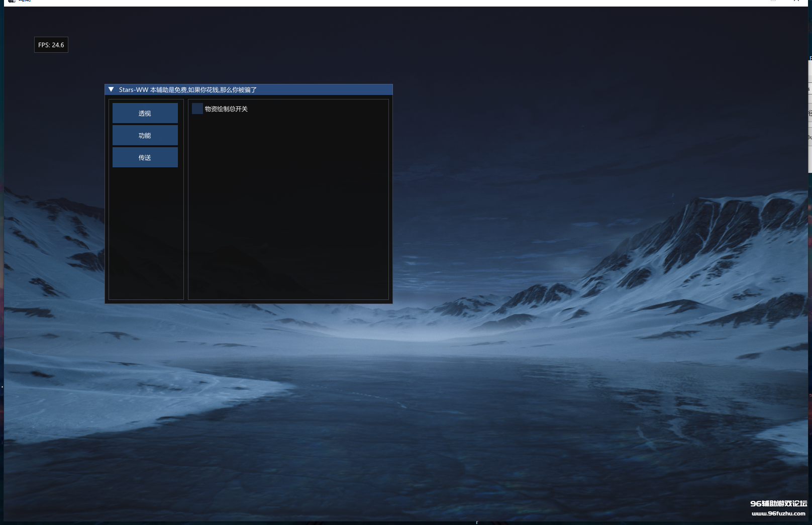Switch to the 功能 tab
The height and width of the screenshot is (525, 812).
[x=145, y=135]
